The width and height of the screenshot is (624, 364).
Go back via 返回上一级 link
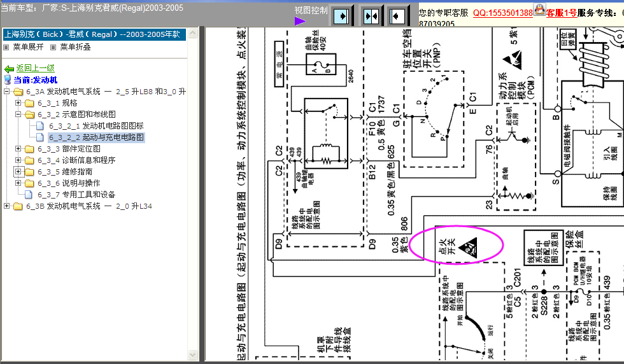(x=35, y=68)
